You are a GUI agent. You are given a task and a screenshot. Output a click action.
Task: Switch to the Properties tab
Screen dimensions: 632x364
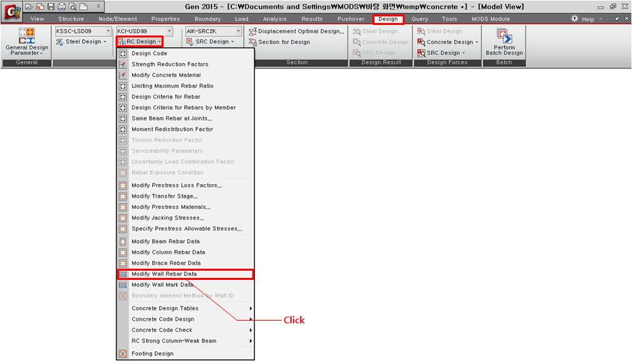(x=166, y=19)
